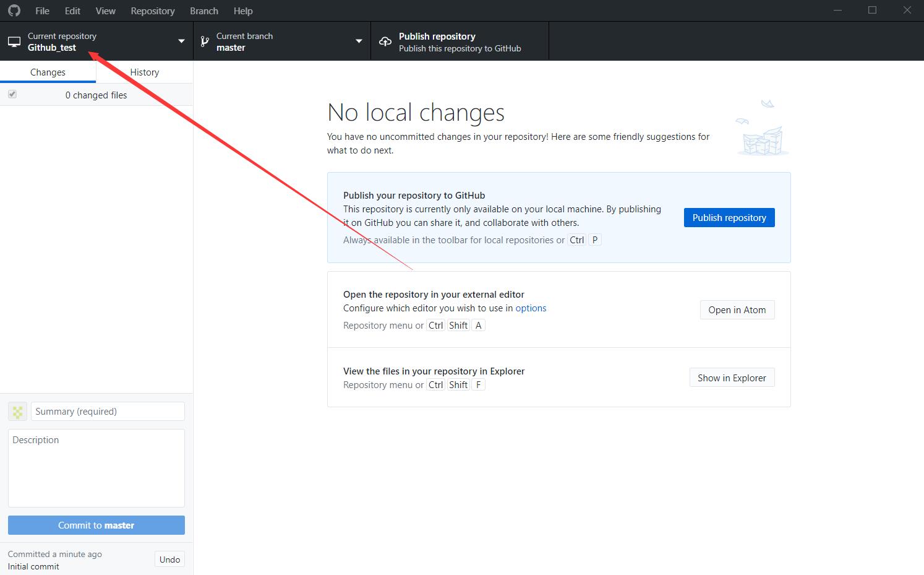Click the Initial commit text
The image size is (924, 575).
tap(33, 566)
